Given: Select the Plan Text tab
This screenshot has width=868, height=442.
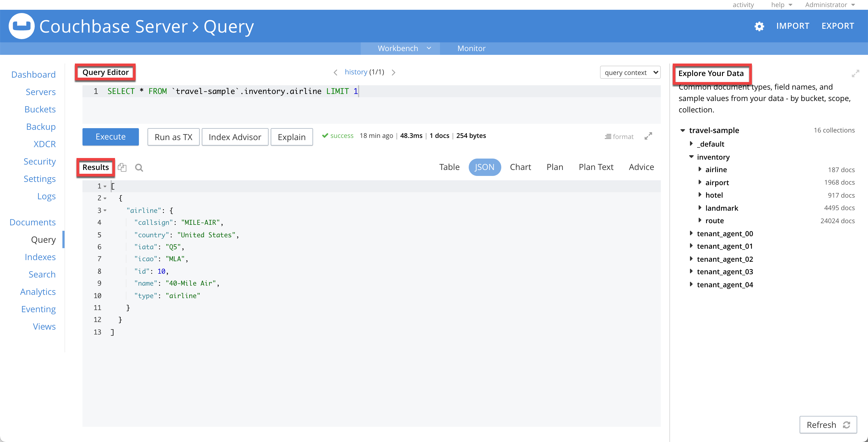Looking at the screenshot, I should pyautogui.click(x=596, y=167).
